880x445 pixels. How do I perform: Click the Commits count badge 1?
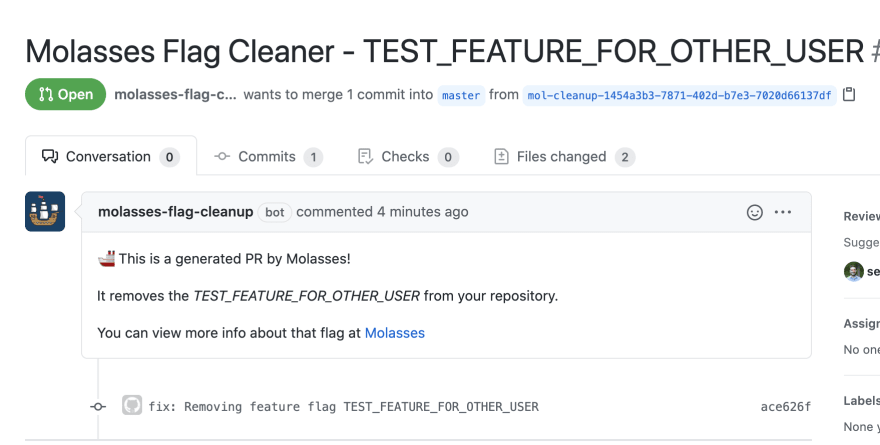pos(313,157)
